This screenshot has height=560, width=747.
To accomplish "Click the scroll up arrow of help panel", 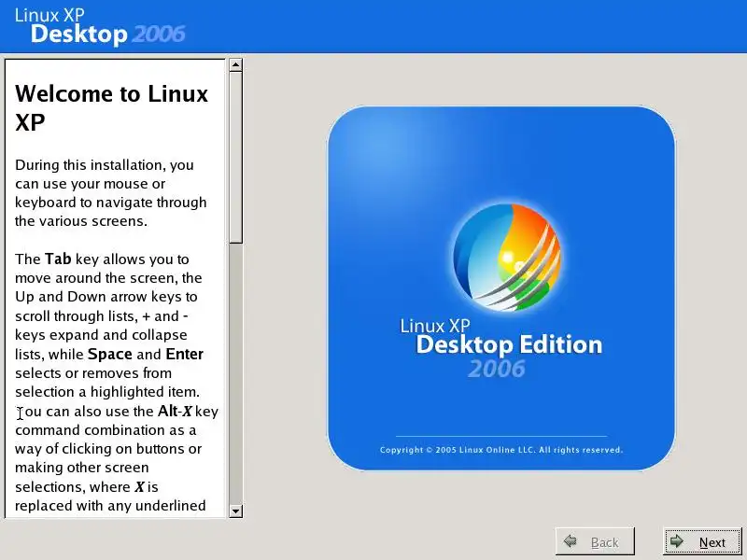I will point(235,64).
